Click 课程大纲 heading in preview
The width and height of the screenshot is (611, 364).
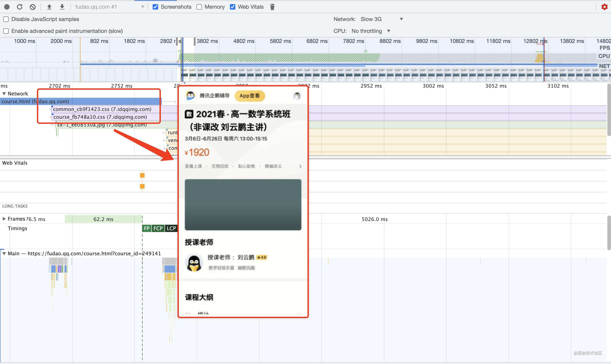point(199,297)
